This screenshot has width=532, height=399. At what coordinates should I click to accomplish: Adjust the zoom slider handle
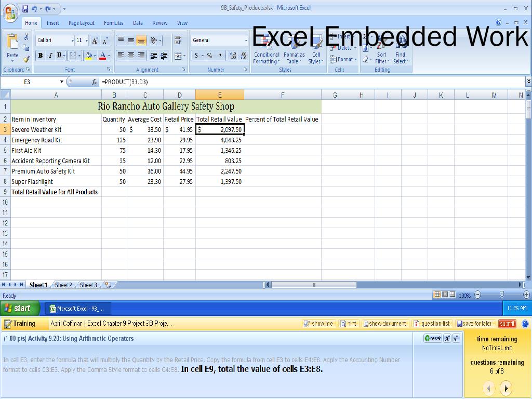(x=502, y=295)
